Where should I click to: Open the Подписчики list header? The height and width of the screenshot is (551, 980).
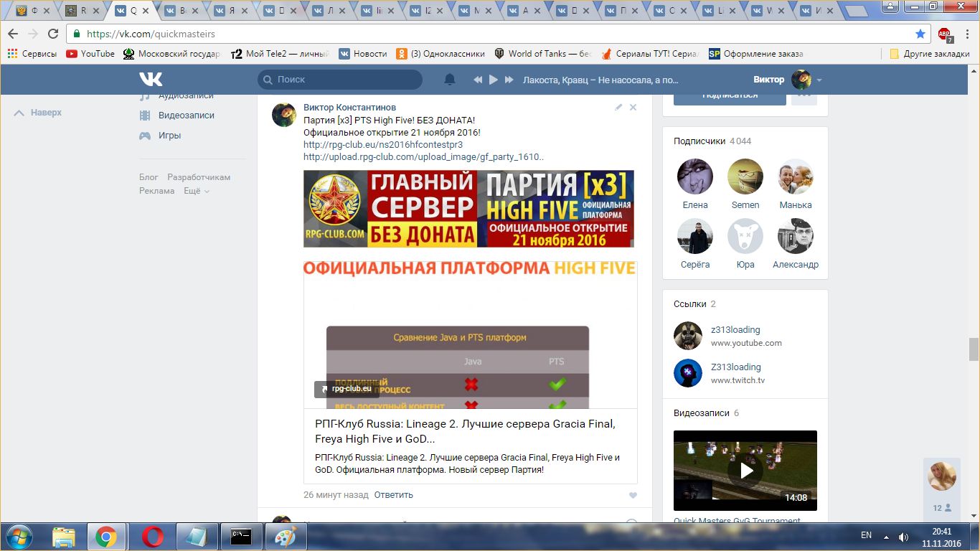pos(712,141)
